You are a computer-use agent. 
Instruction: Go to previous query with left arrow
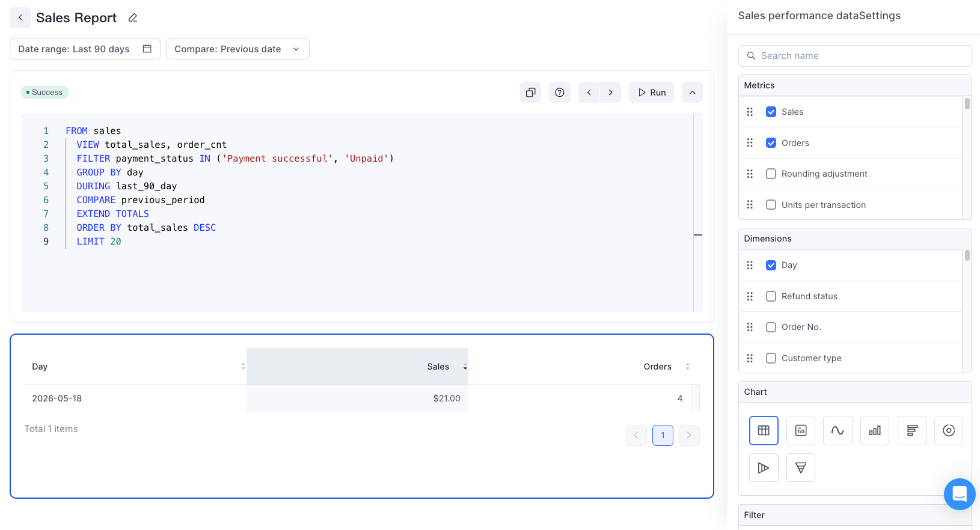[x=589, y=93]
